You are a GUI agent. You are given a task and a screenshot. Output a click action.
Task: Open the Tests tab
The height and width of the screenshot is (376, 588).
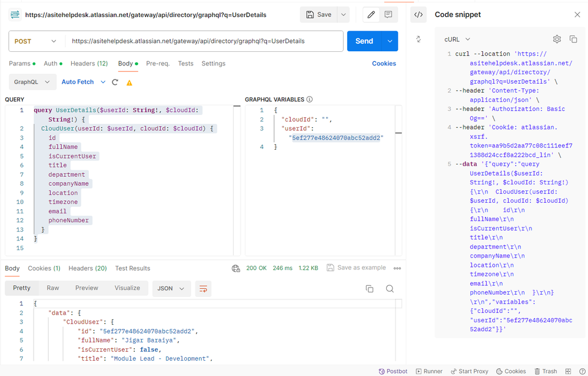click(185, 64)
